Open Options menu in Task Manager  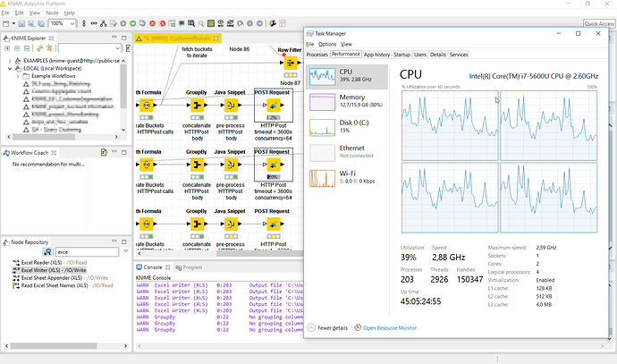coord(327,44)
